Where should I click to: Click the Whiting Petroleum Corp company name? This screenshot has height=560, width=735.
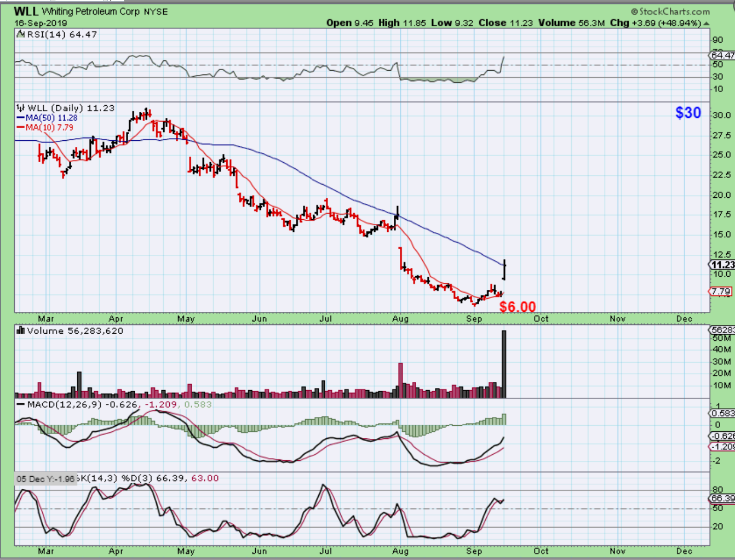click(x=91, y=11)
